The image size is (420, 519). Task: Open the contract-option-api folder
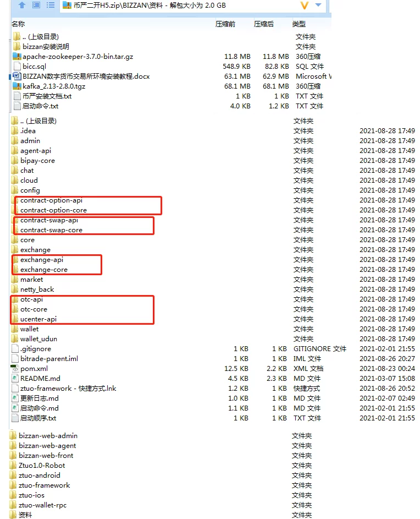[51, 200]
